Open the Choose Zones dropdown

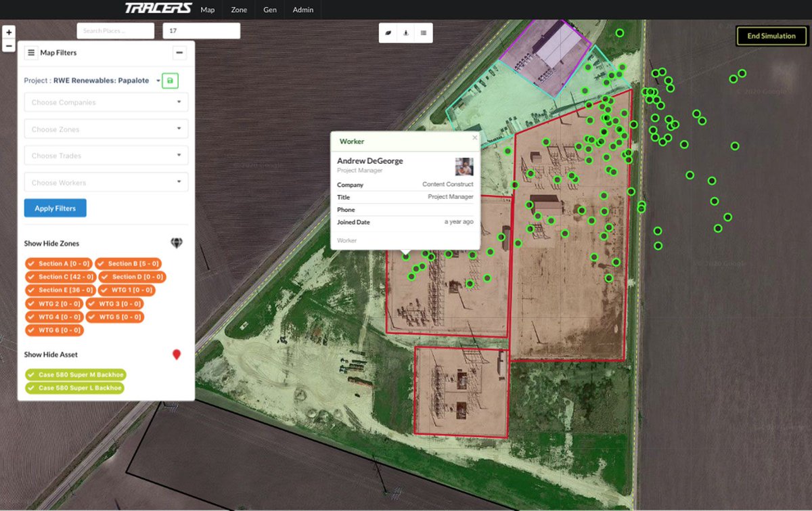[x=106, y=129]
